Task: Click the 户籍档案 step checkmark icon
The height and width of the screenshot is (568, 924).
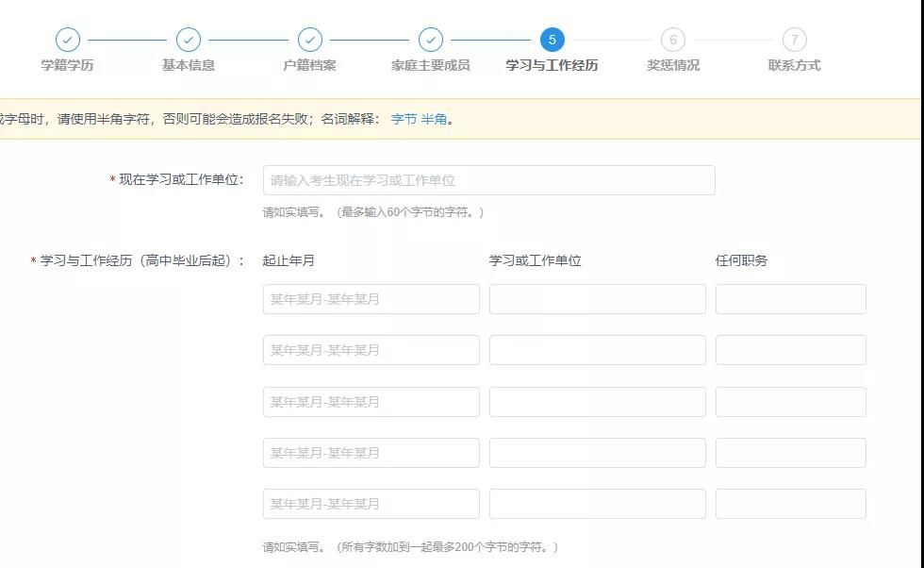Action: tap(310, 40)
